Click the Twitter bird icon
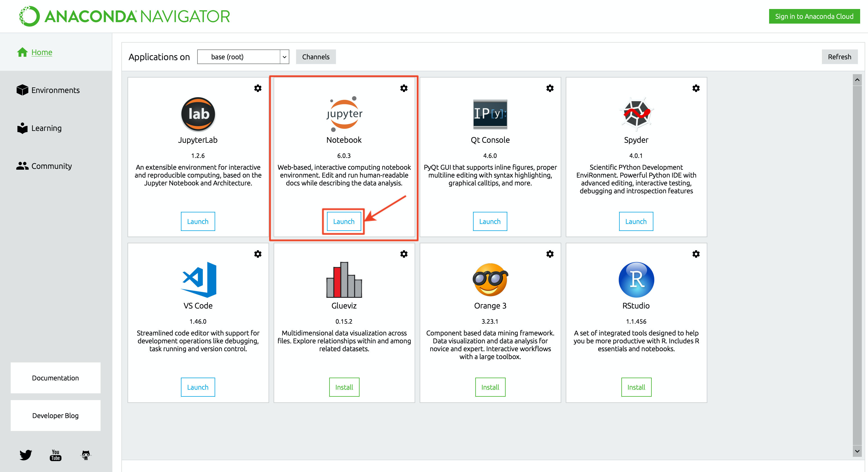 pyautogui.click(x=26, y=455)
